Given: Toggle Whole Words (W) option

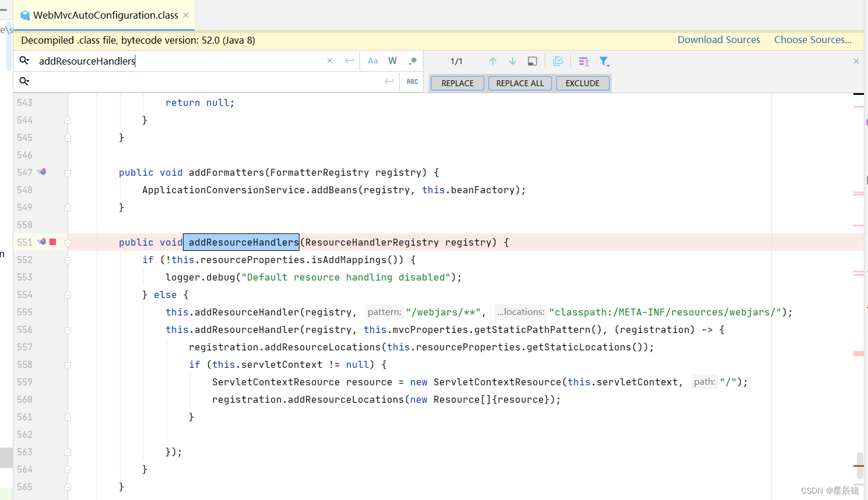Looking at the screenshot, I should point(393,61).
